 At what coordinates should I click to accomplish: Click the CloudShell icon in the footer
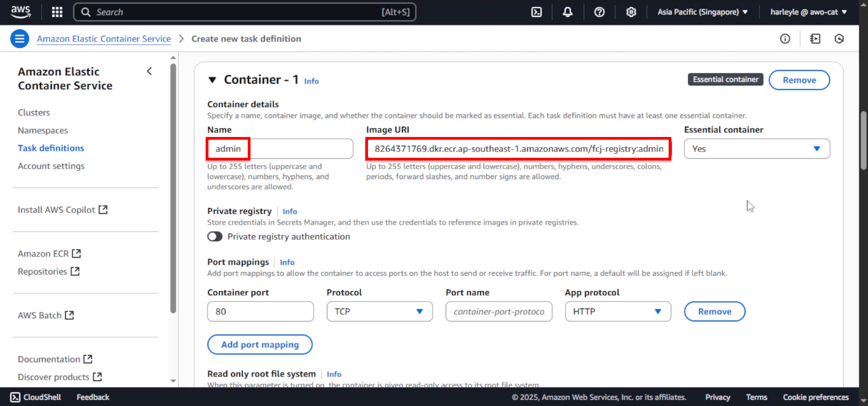[15, 397]
